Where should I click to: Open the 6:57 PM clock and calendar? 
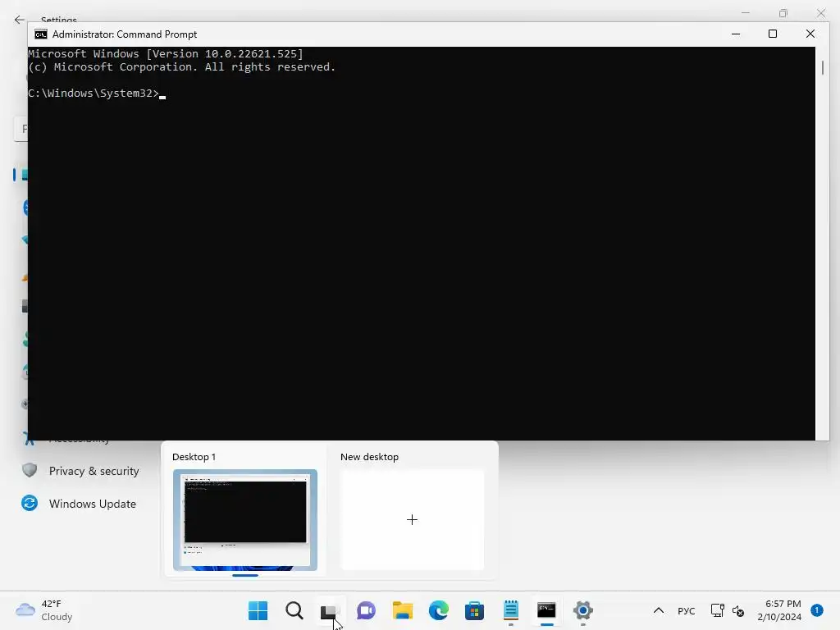[x=780, y=610]
